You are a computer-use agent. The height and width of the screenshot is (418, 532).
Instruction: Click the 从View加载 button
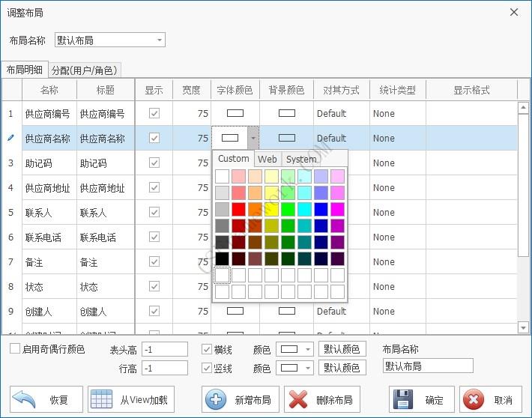pos(131,399)
